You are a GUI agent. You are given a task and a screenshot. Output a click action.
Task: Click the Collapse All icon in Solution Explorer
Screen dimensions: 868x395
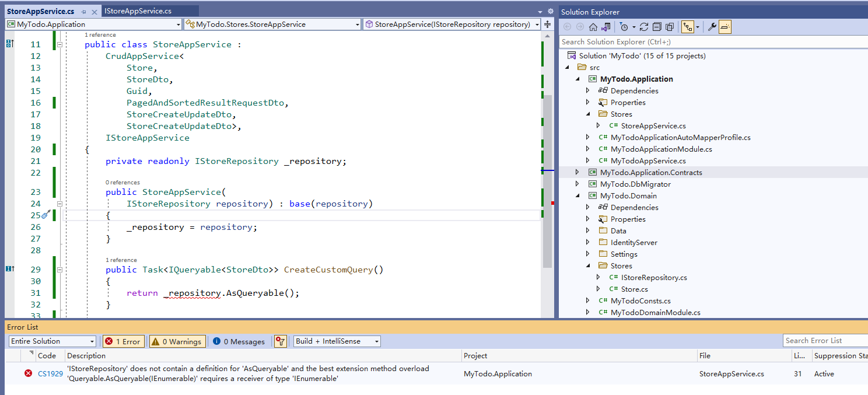pyautogui.click(x=657, y=26)
